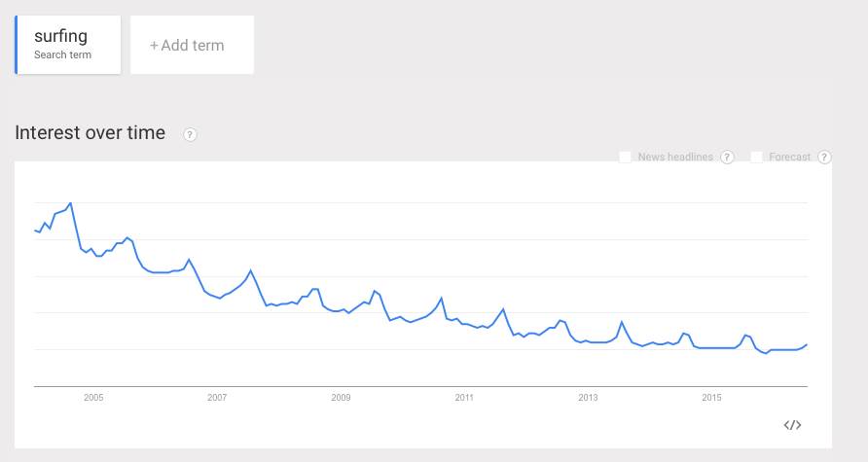Viewport: 868px width, 462px height.
Task: Click the highest peak of the trend line
Action: 71,203
